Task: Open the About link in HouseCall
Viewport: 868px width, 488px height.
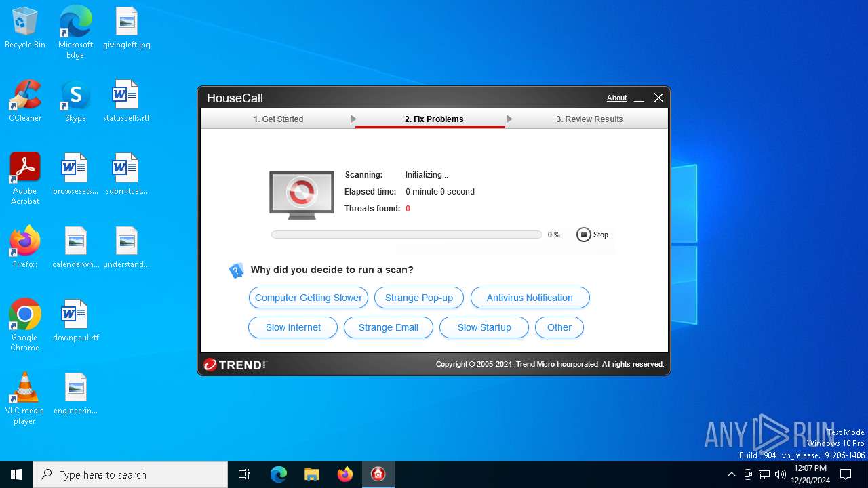Action: tap(616, 98)
